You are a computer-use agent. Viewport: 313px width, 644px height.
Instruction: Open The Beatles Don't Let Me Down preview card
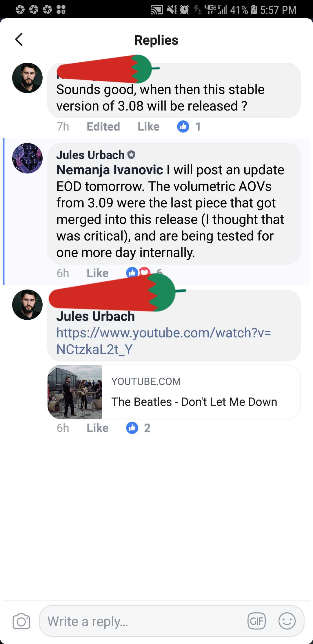click(174, 392)
